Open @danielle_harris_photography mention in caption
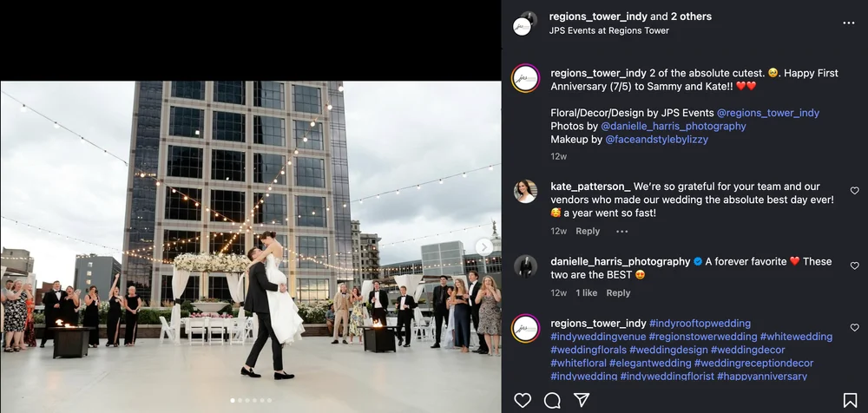868x413 pixels. click(x=673, y=126)
